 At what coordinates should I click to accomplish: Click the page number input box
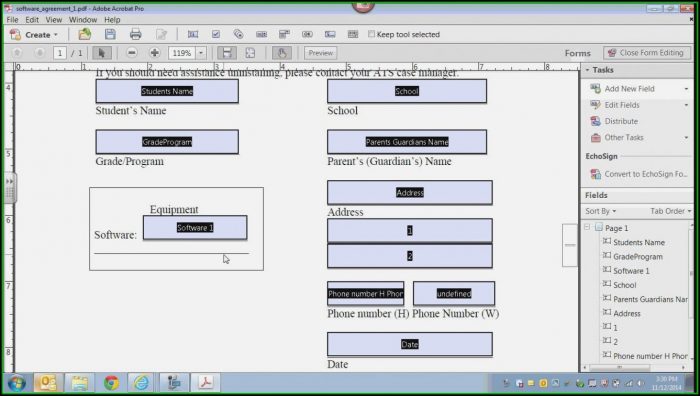pyautogui.click(x=60, y=53)
